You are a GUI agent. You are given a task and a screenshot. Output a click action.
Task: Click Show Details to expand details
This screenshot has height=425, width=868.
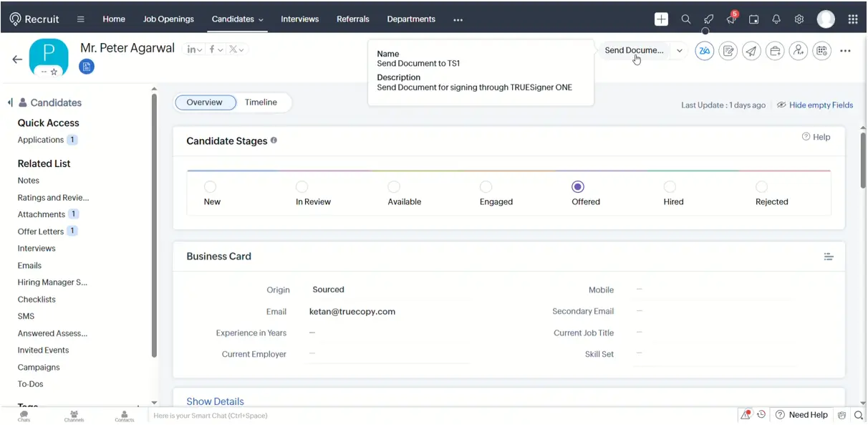[215, 401]
